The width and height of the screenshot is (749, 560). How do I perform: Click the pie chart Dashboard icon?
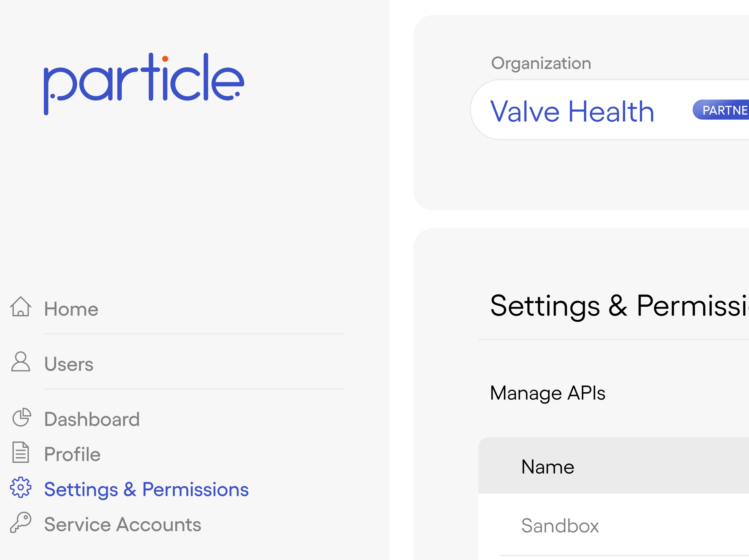(22, 417)
